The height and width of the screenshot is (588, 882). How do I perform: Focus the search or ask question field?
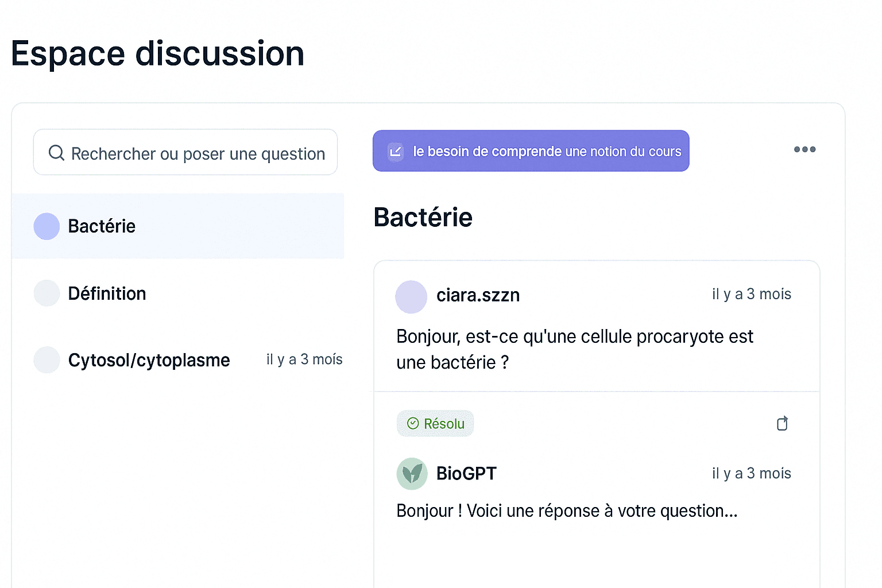(x=185, y=152)
